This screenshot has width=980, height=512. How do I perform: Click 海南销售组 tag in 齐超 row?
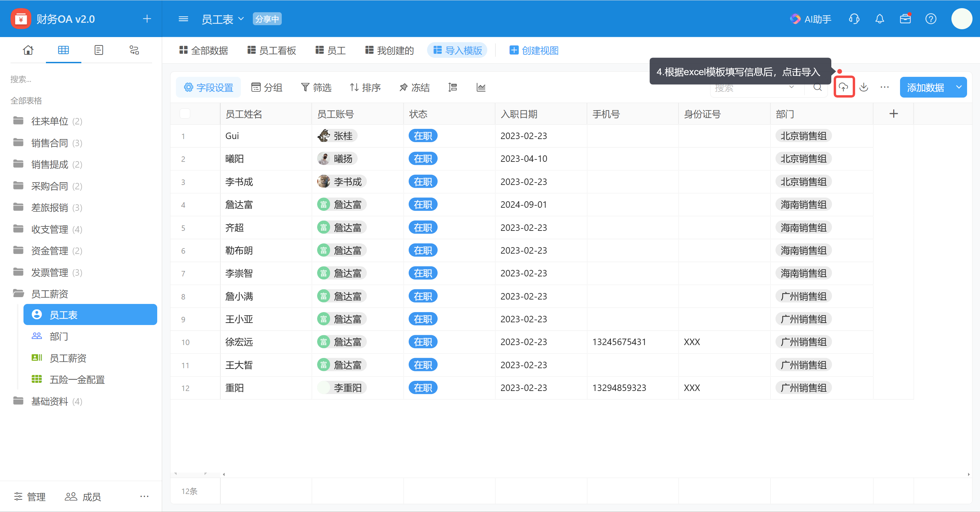click(x=803, y=227)
